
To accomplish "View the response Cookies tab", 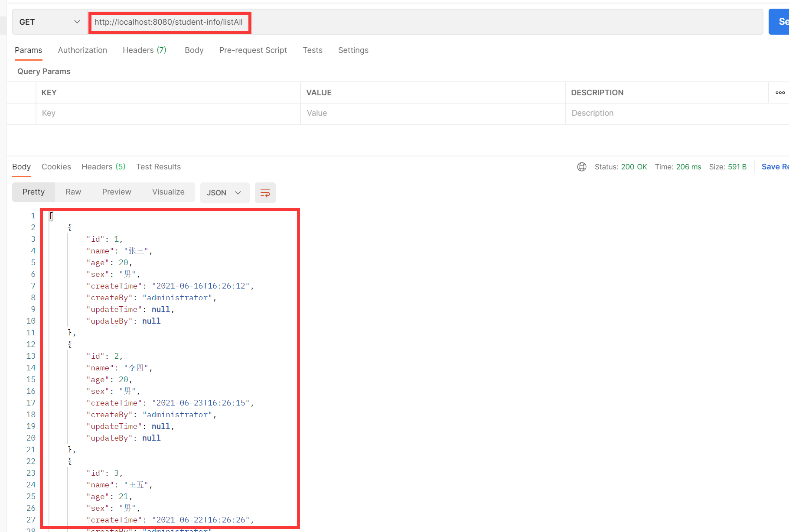I will [56, 167].
